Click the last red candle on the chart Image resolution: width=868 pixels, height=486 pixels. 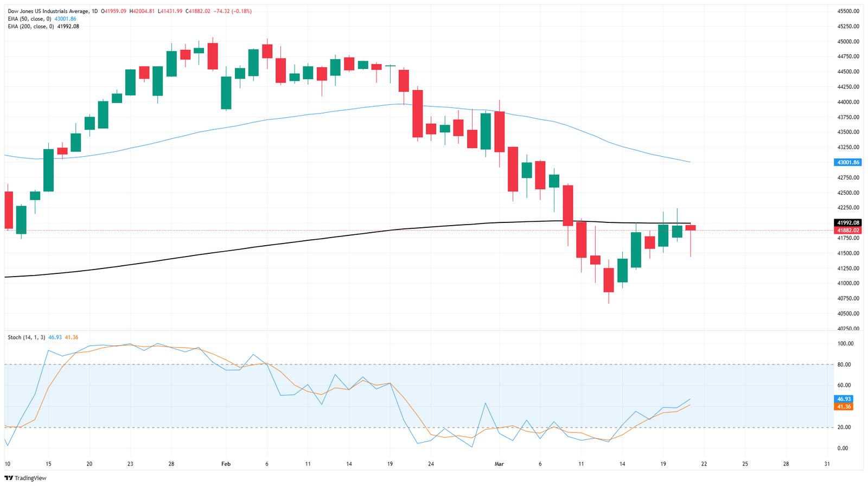(x=691, y=228)
